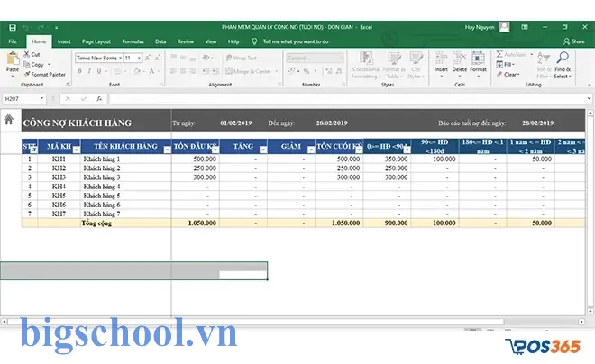Image resolution: width=595 pixels, height=364 pixels.
Task: Switch to the Insert ribbon tab
Action: click(64, 41)
